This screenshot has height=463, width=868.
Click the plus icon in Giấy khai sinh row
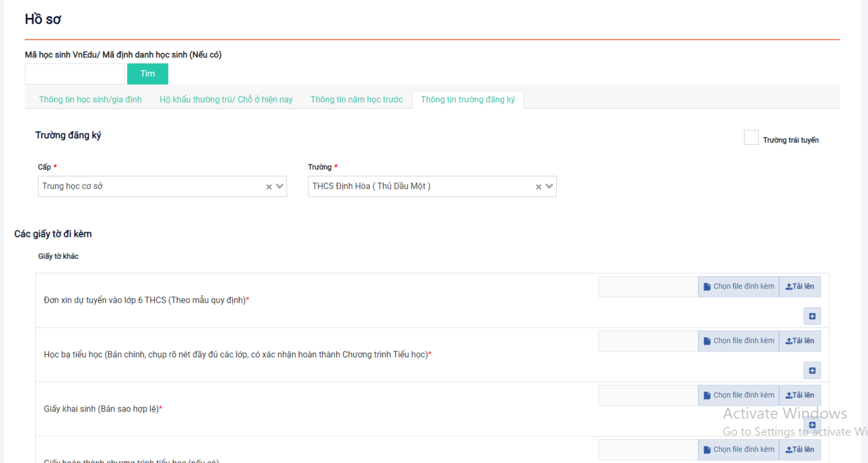click(x=812, y=425)
